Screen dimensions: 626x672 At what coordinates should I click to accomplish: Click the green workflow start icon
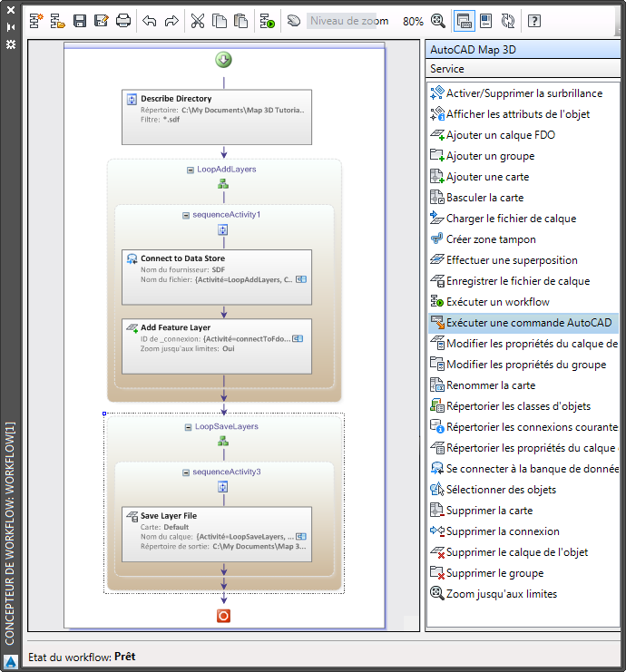click(x=223, y=60)
